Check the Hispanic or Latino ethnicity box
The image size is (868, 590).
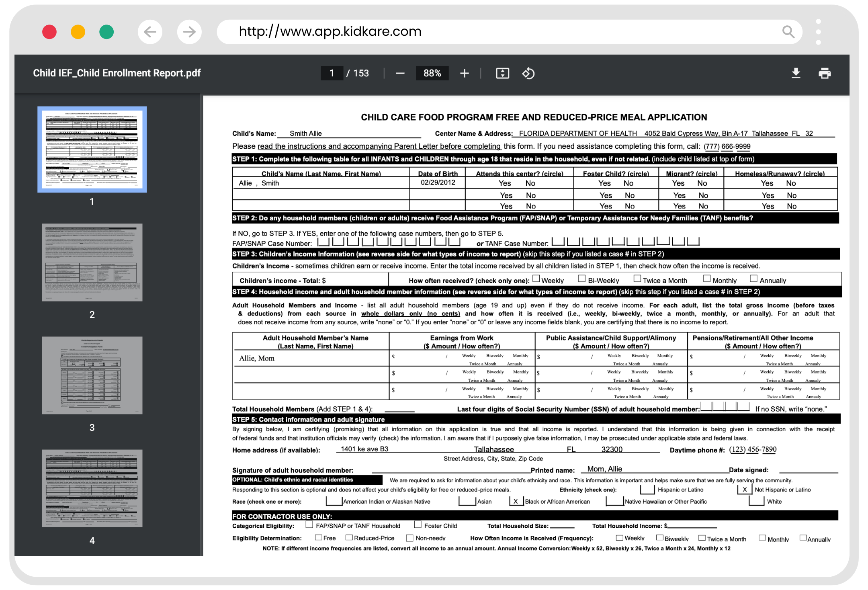click(647, 489)
